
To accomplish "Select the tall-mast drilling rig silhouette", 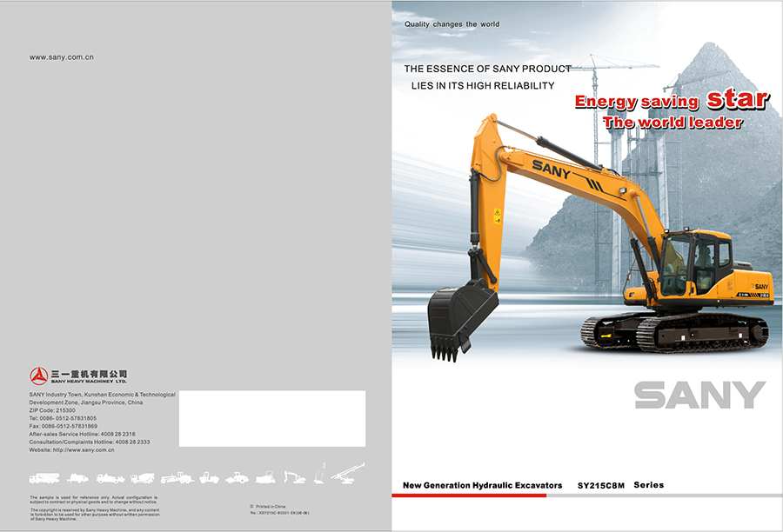I will click(319, 473).
